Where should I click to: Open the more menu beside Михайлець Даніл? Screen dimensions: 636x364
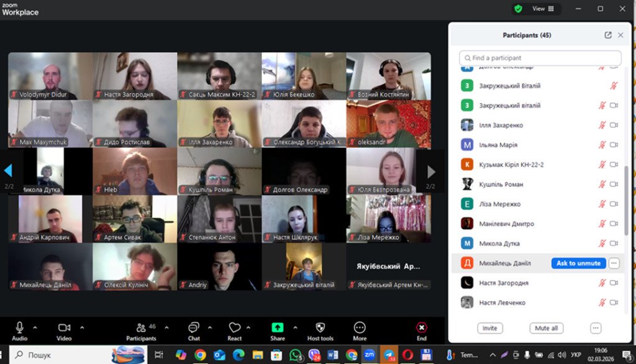614,263
